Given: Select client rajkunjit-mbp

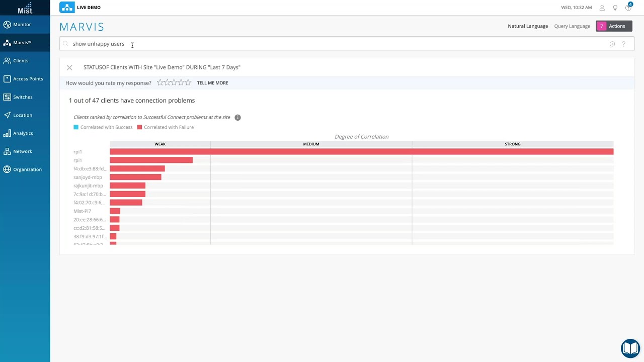Looking at the screenshot, I should (x=88, y=186).
